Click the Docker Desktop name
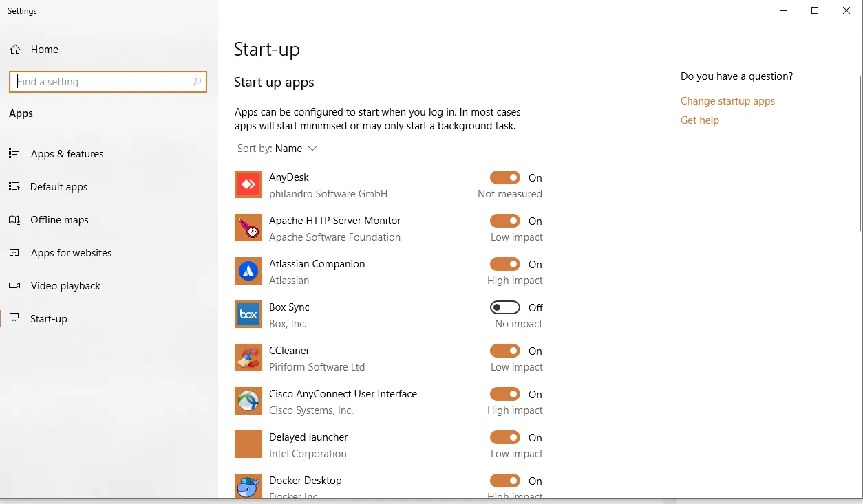The image size is (863, 504). pyautogui.click(x=306, y=481)
